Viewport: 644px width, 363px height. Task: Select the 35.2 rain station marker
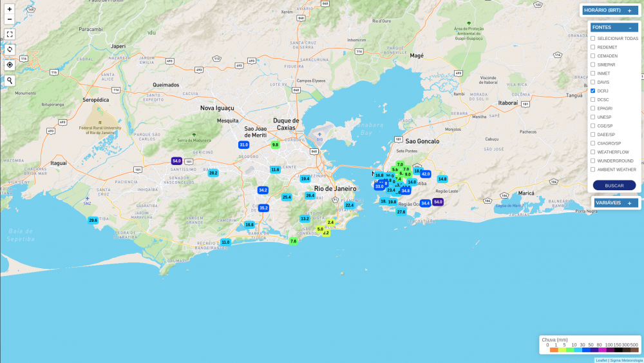(263, 208)
